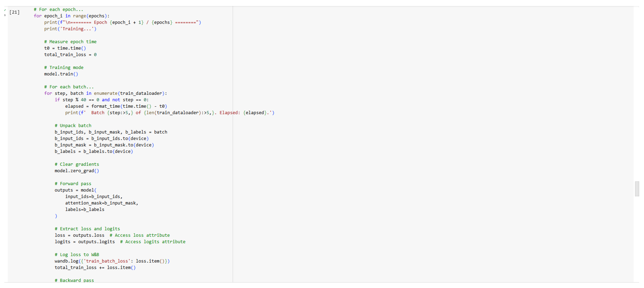Click the 'wandb.log' train_batch_loss line

point(112,261)
